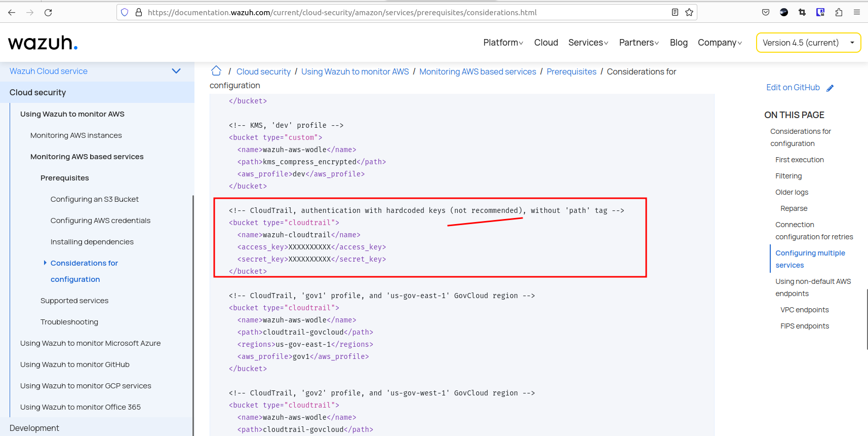Select Using Wazuh to monitor AWS sidebar item
The height and width of the screenshot is (436, 868).
pos(72,114)
